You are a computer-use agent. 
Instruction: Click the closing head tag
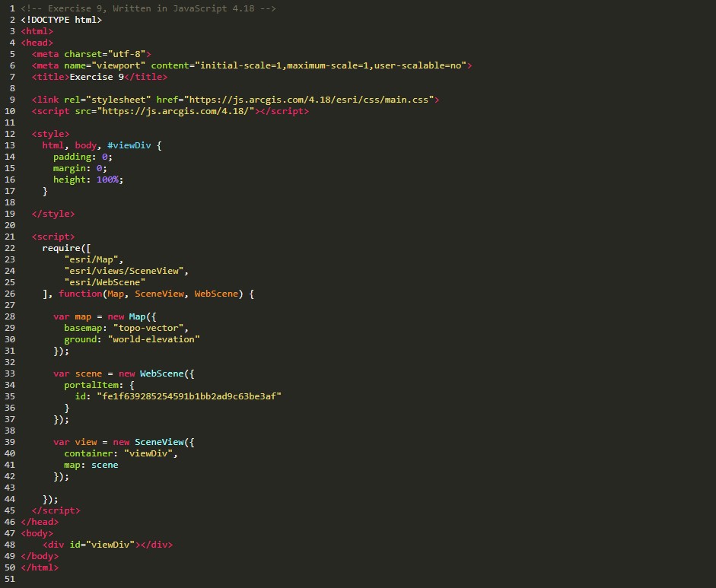pos(40,522)
